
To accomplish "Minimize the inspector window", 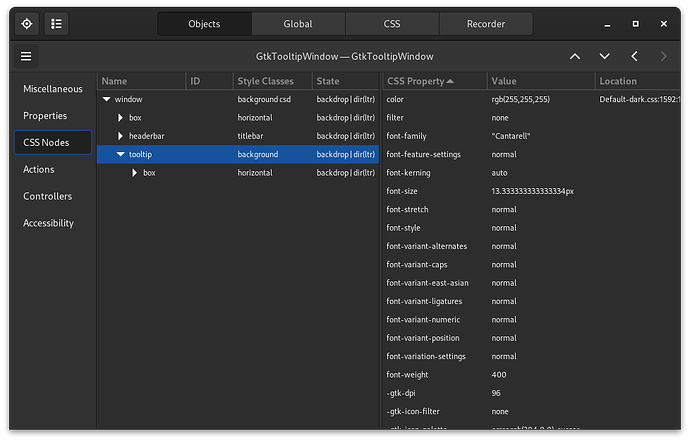I will (x=607, y=24).
